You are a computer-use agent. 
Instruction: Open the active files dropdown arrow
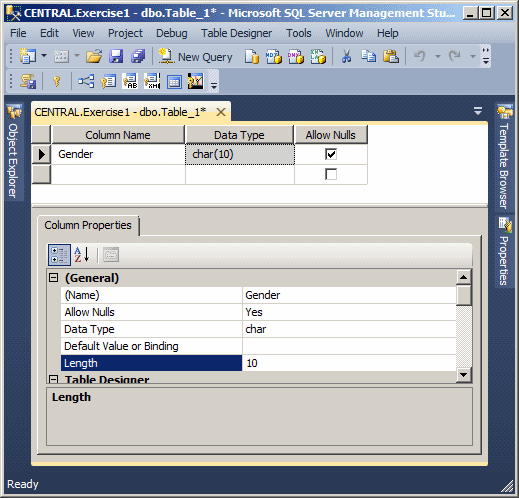478,111
